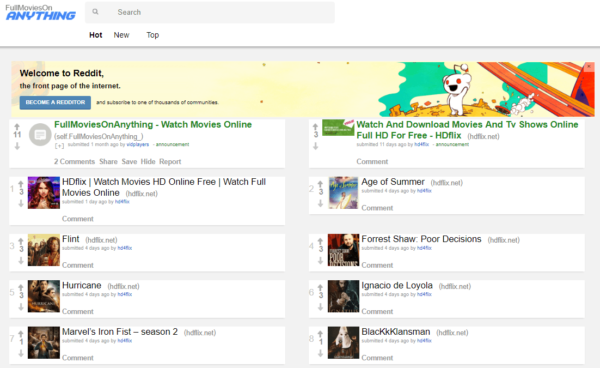Downvote the Ignacio de Loyola post

click(321, 307)
